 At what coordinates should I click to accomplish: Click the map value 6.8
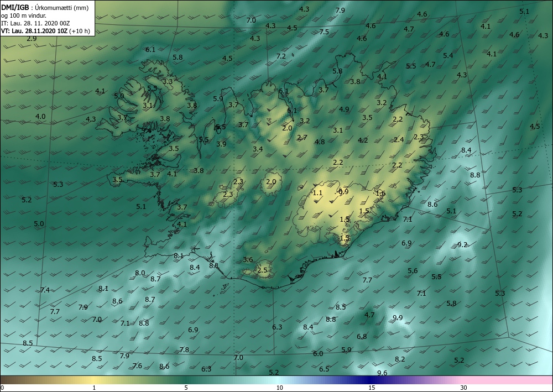pyautogui.click(x=362, y=337)
